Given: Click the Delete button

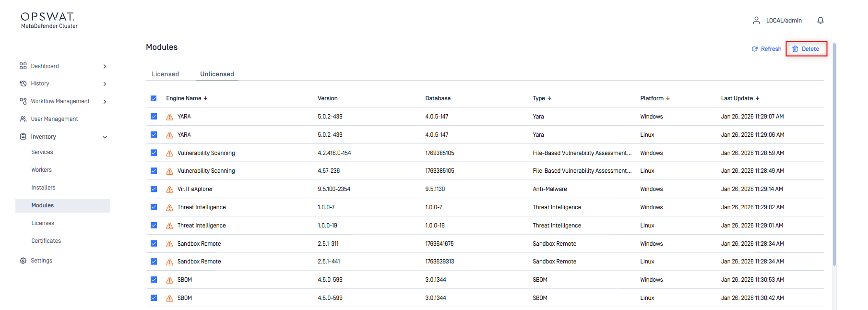Looking at the screenshot, I should tap(806, 49).
